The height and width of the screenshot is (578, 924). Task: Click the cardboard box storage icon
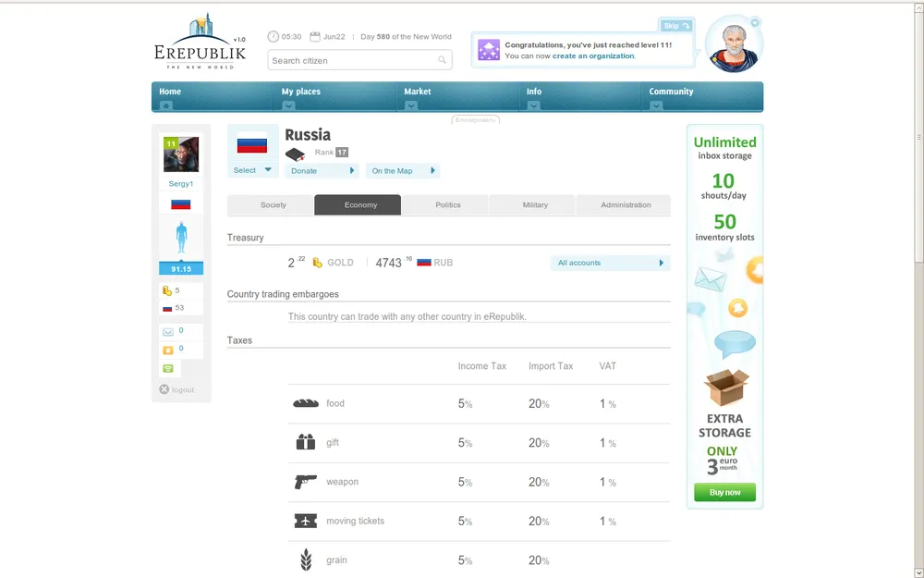click(x=726, y=387)
